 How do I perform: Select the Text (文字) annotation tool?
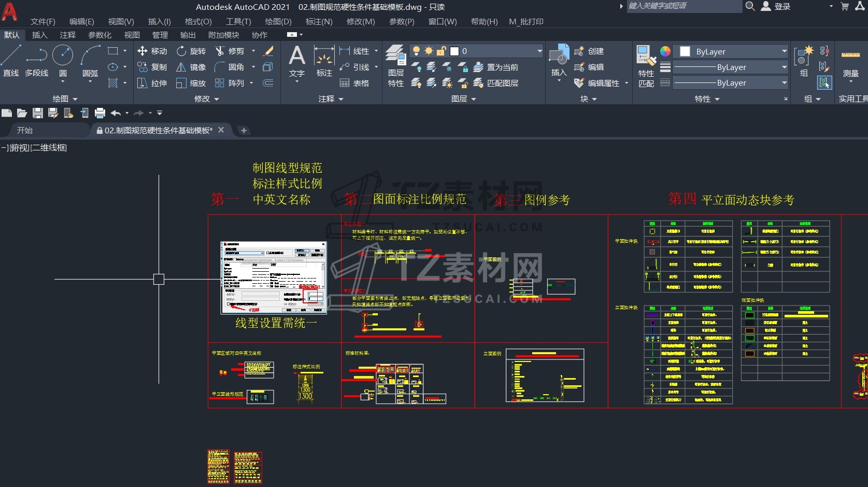pyautogui.click(x=297, y=61)
